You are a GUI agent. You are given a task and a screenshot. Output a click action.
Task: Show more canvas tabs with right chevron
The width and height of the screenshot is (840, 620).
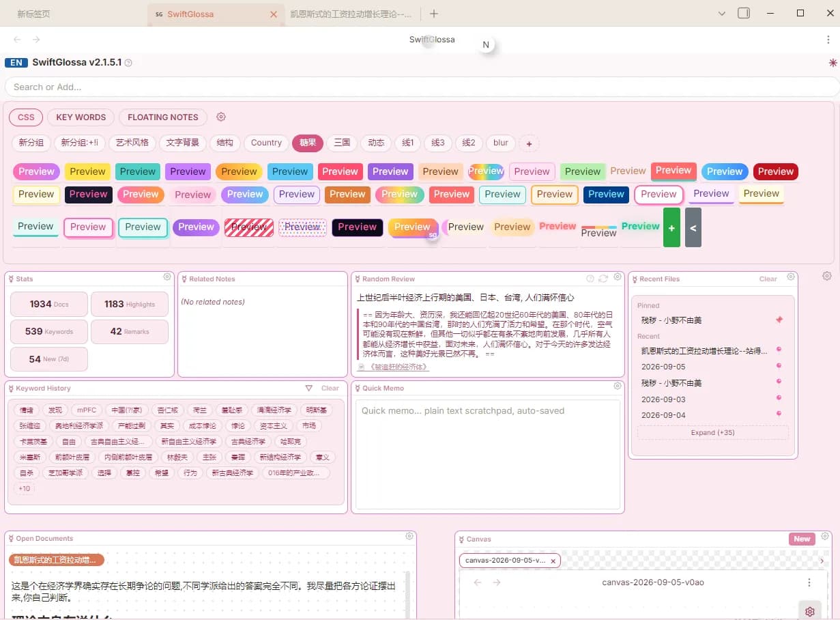pyautogui.click(x=822, y=561)
